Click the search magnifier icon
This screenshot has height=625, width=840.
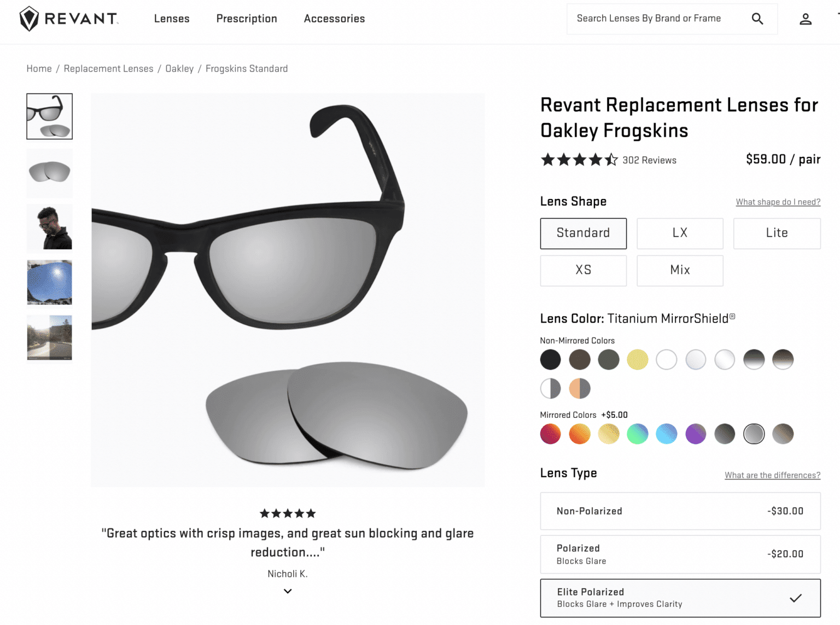[757, 18]
